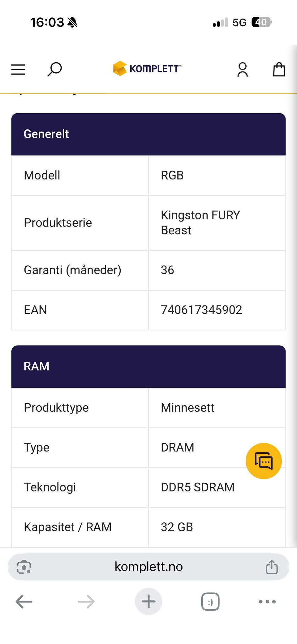
Task: Collapse the Generelt section header
Action: tap(148, 134)
